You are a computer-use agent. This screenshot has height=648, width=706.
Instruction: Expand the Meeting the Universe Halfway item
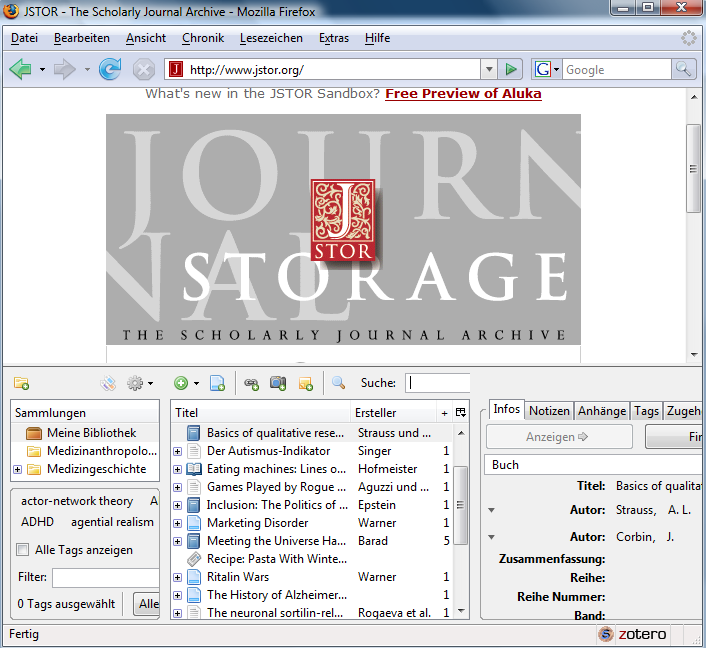click(x=177, y=541)
